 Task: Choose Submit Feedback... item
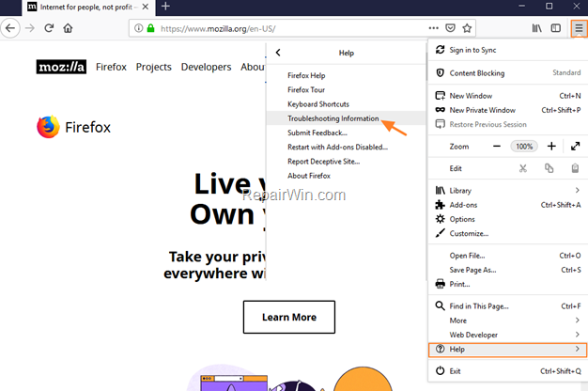[346, 133]
